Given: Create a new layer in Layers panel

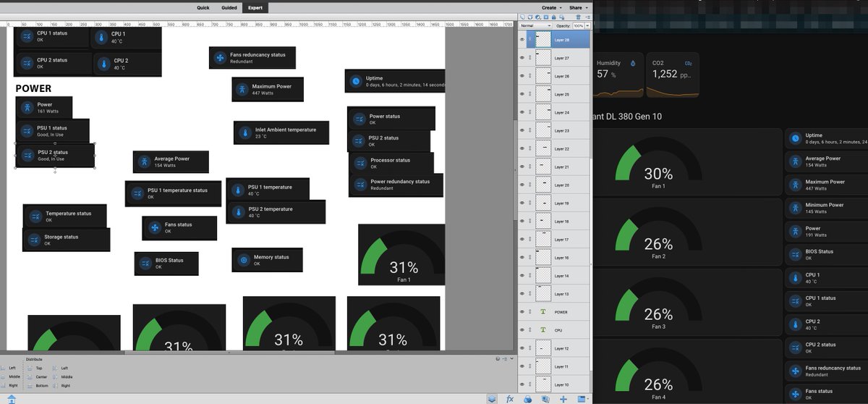Looking at the screenshot, I should [x=522, y=17].
